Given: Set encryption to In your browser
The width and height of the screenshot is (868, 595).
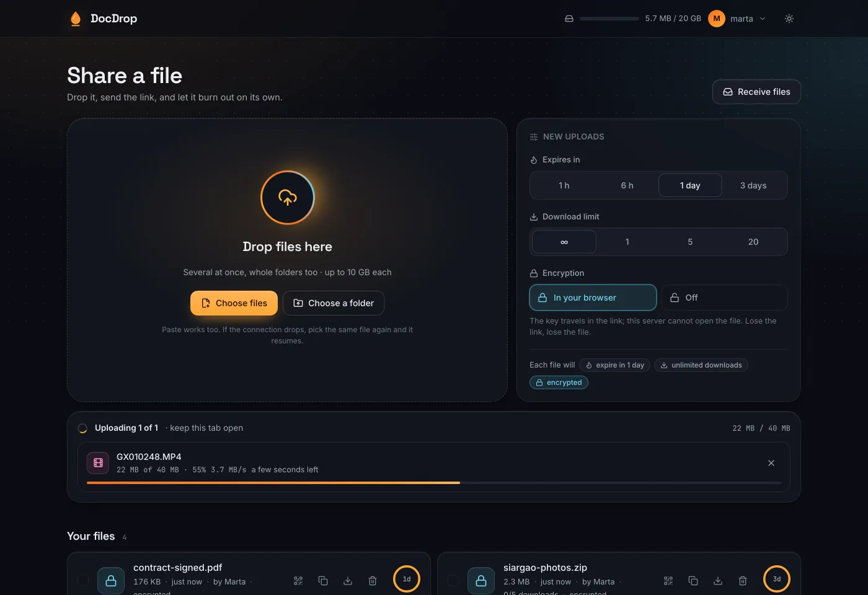Looking at the screenshot, I should click(593, 297).
